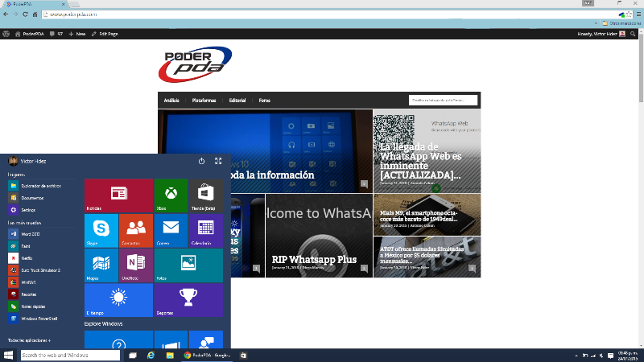
Task: Open the Fotos tile
Action: (188, 265)
